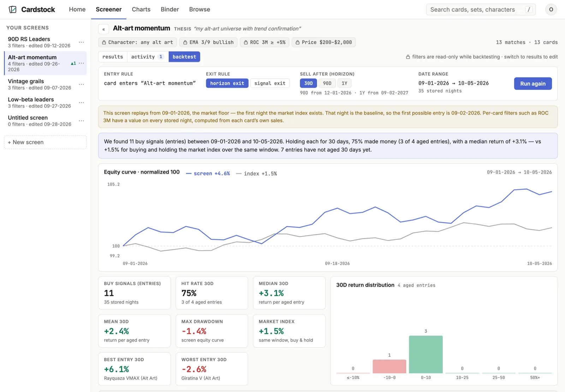Click the date range 09-01-2026 → 10-05-2026
Image resolution: width=565 pixels, height=392 pixels.
click(453, 83)
